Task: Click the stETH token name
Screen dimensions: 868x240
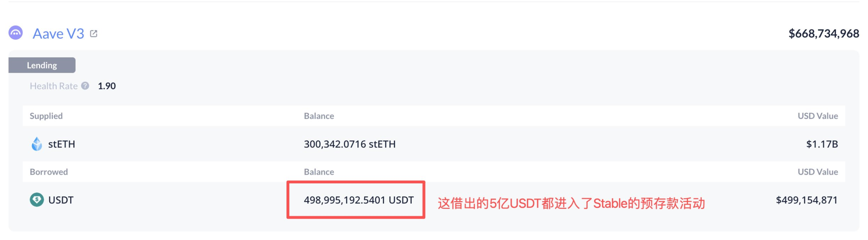Action: (61, 144)
